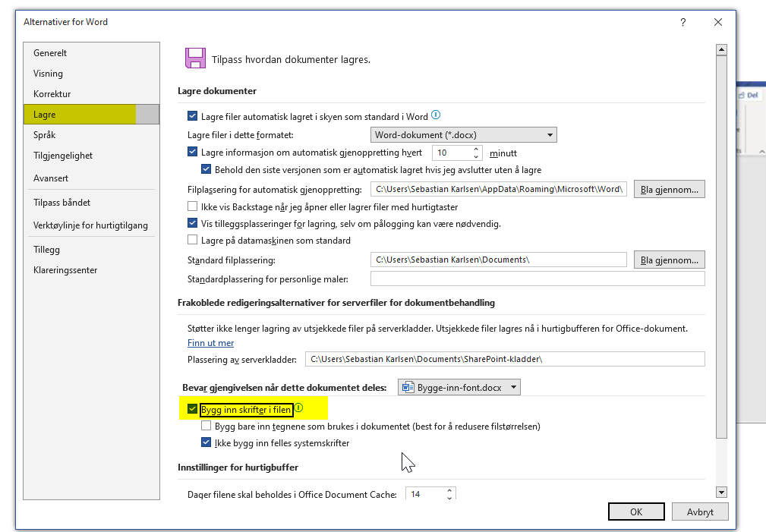Open the Korrektur category
Image resolution: width=766 pixels, height=532 pixels.
[x=91, y=94]
